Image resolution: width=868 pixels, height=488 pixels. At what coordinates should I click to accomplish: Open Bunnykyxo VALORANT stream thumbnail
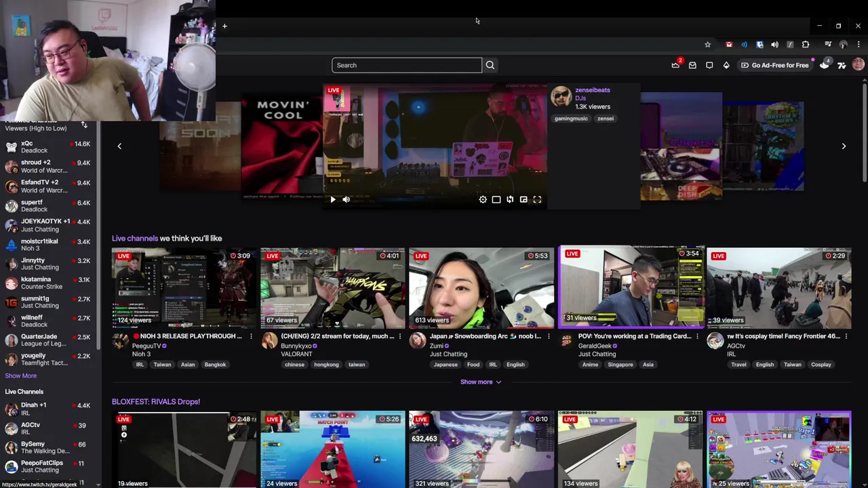[x=332, y=288]
